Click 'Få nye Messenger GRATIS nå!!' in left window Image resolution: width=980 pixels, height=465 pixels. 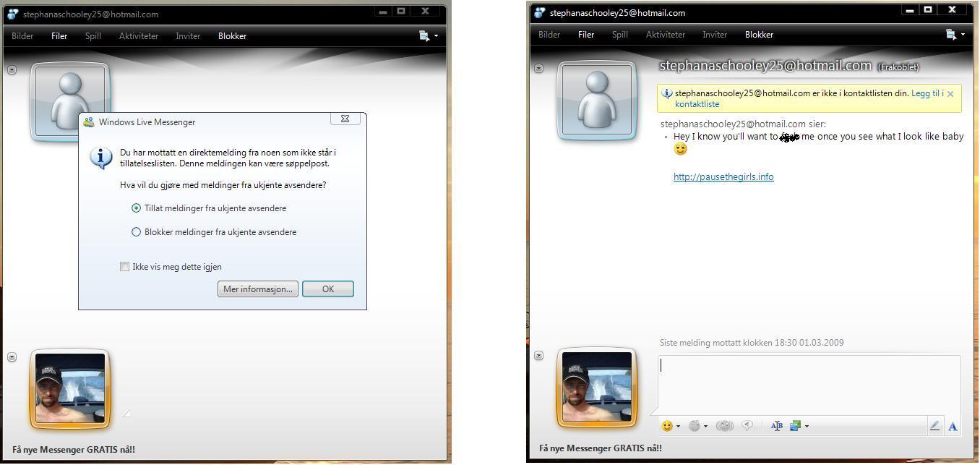click(x=74, y=450)
